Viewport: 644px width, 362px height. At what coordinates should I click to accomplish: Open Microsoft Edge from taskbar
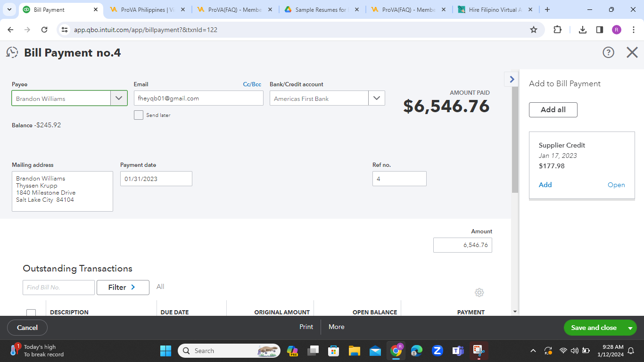click(416, 351)
